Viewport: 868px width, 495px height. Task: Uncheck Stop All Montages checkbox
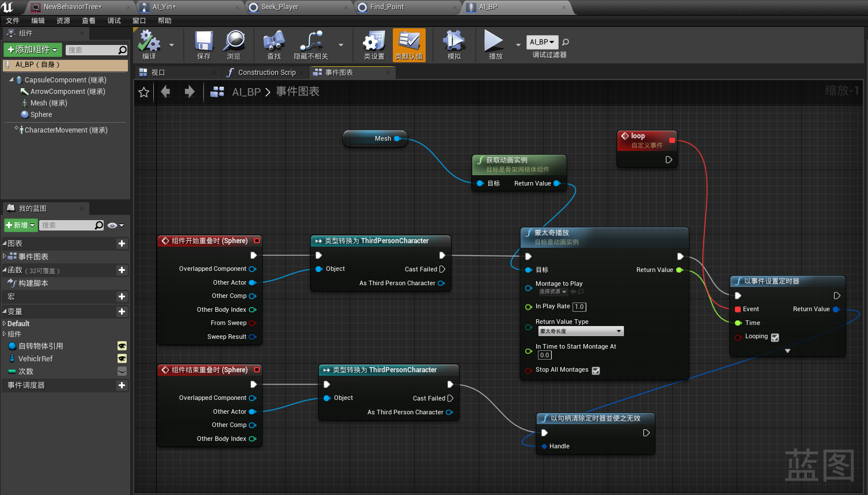click(596, 371)
